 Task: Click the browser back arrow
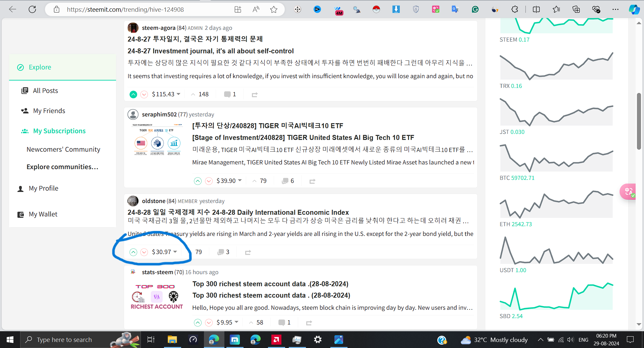click(x=13, y=9)
